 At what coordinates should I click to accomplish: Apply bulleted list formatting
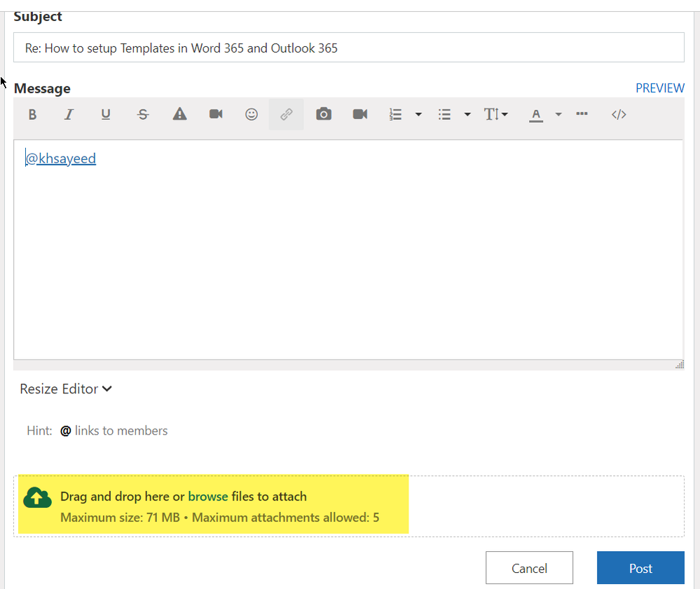(444, 114)
